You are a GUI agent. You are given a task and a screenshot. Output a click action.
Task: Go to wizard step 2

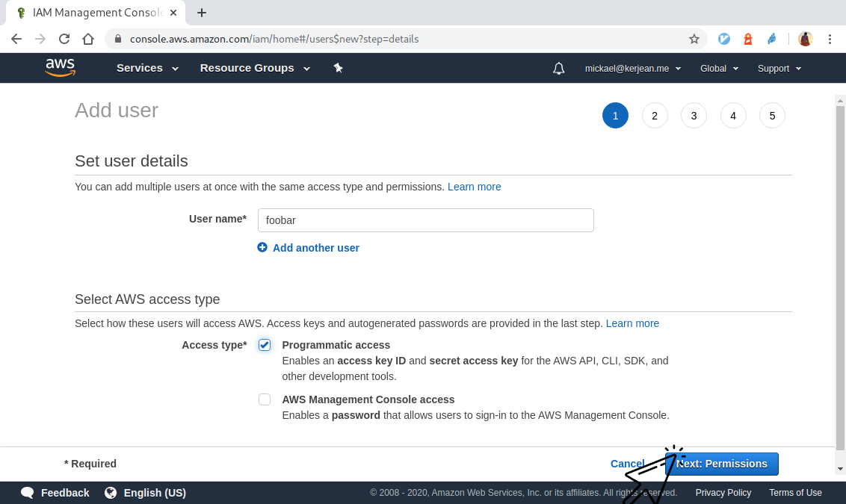point(655,115)
